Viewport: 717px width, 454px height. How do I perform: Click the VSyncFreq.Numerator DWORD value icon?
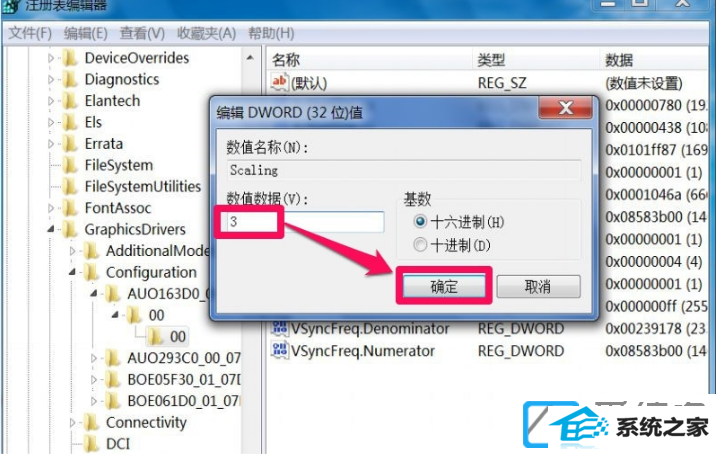tap(279, 350)
